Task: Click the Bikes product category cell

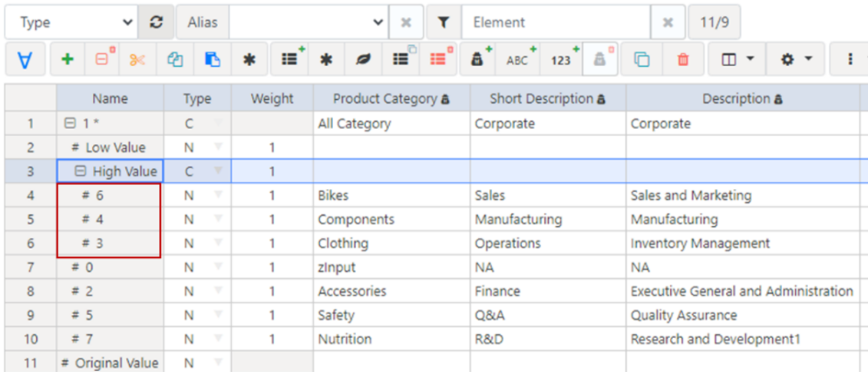Action: click(391, 195)
